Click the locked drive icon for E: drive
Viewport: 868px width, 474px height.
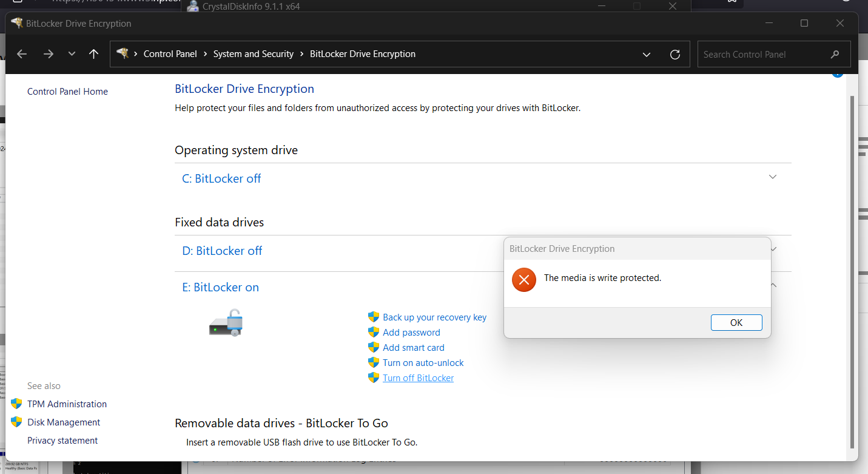(226, 322)
